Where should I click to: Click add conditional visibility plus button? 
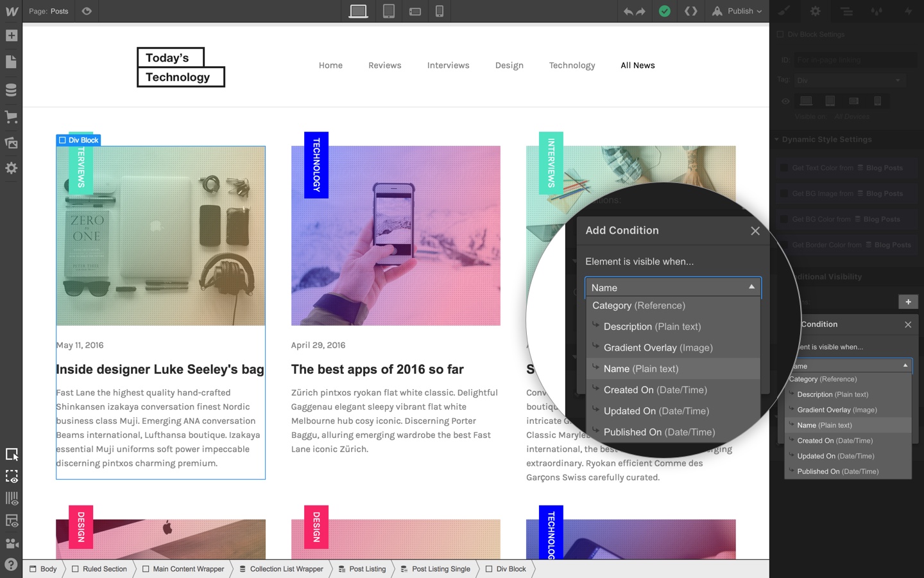908,302
